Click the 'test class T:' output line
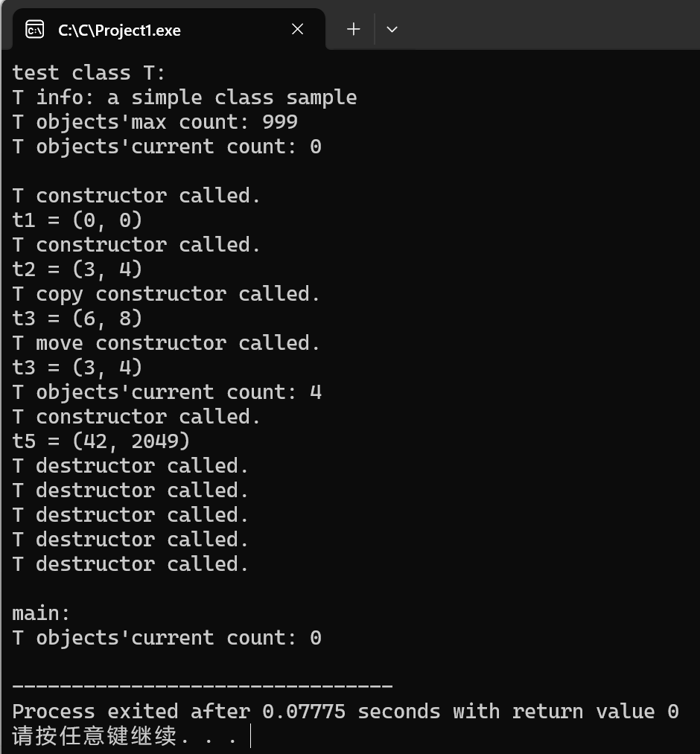The height and width of the screenshot is (754, 700). pos(89,73)
